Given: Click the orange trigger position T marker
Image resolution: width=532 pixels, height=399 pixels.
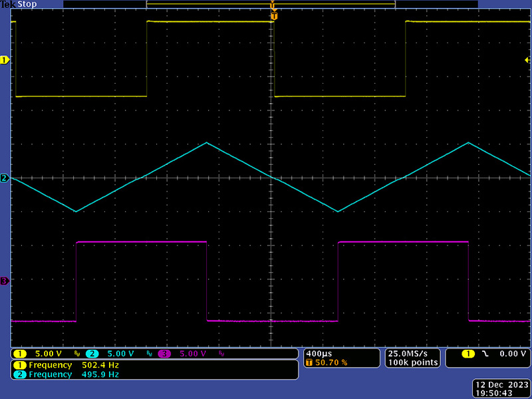Looking at the screenshot, I should click(x=273, y=15).
